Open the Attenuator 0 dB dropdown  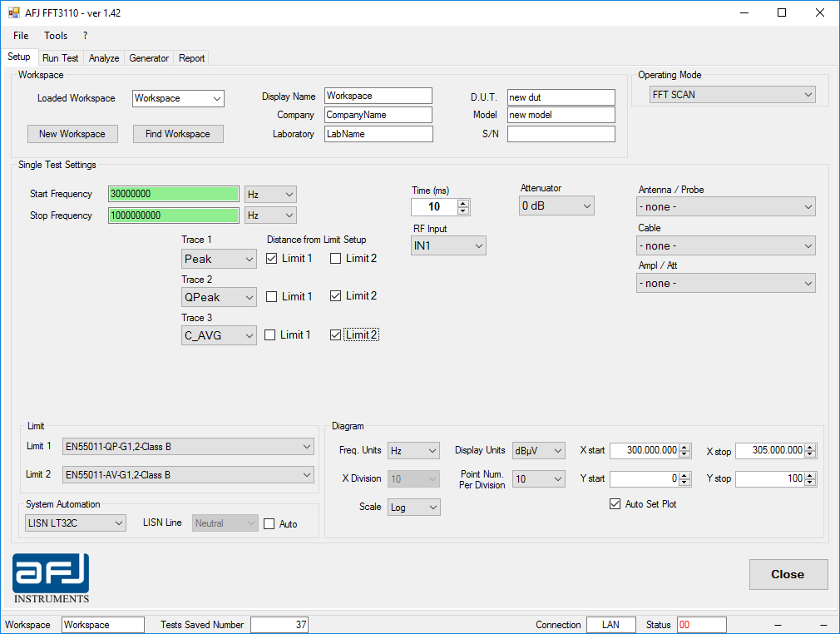(x=556, y=206)
